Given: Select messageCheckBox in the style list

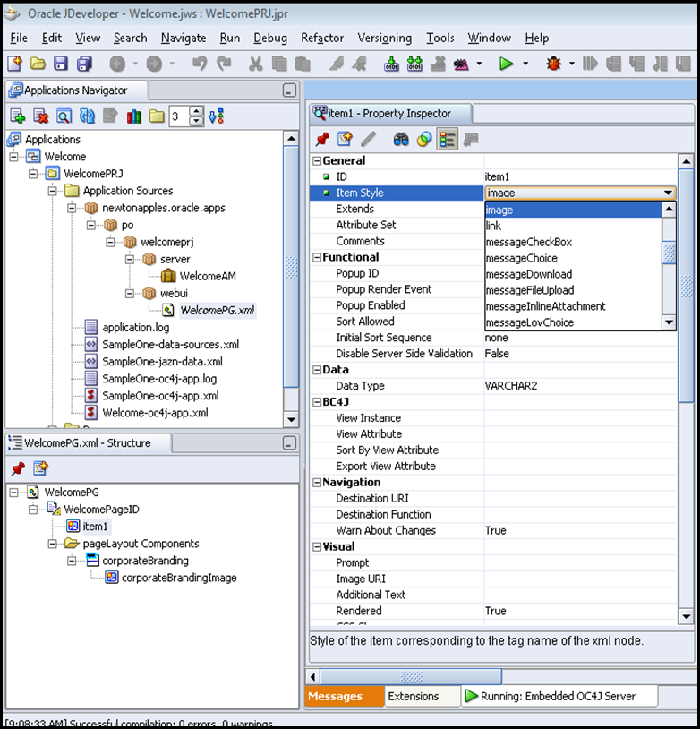Looking at the screenshot, I should 573,242.
